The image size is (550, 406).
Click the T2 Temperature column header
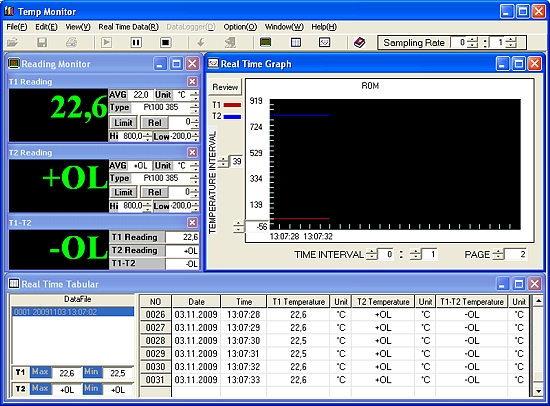tap(383, 302)
